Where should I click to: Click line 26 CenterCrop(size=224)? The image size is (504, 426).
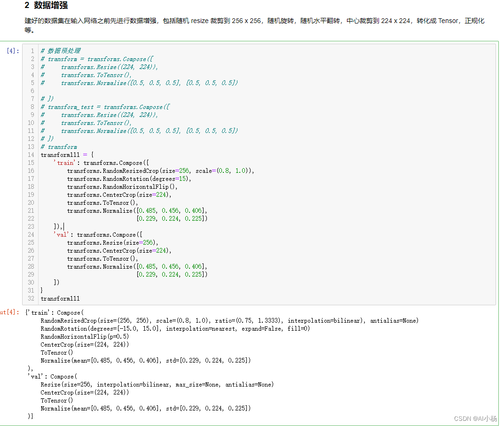(x=119, y=251)
